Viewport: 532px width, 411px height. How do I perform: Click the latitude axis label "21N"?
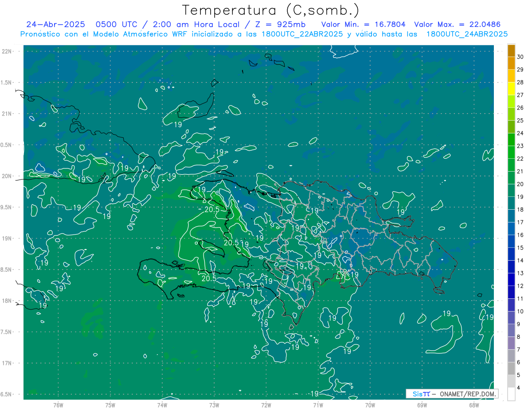[8, 114]
